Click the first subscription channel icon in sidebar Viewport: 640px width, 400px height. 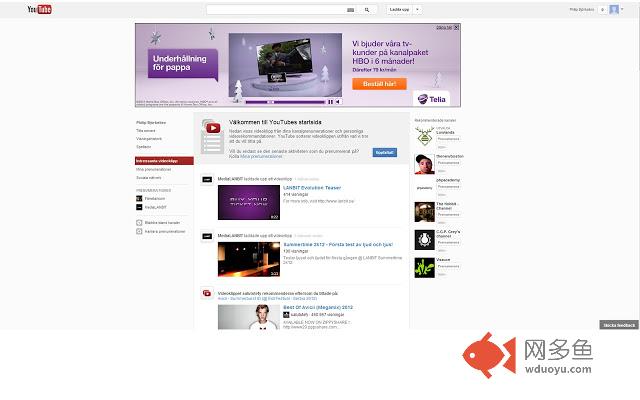[139, 198]
